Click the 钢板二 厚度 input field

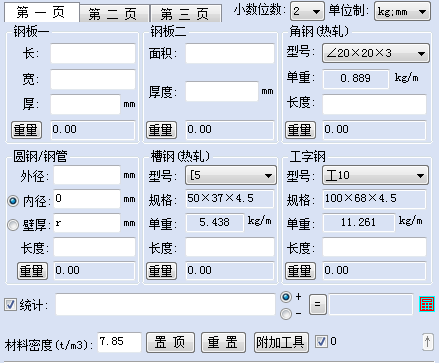pos(222,91)
